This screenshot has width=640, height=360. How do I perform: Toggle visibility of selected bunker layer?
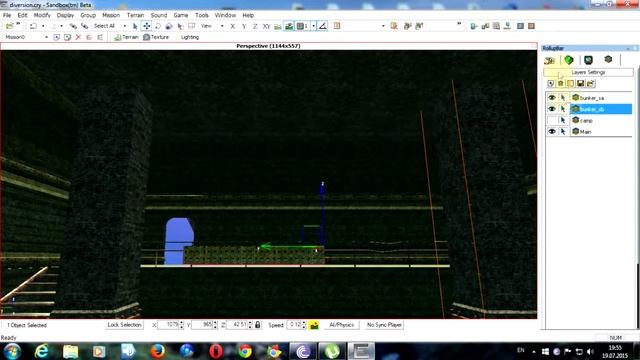[x=552, y=109]
